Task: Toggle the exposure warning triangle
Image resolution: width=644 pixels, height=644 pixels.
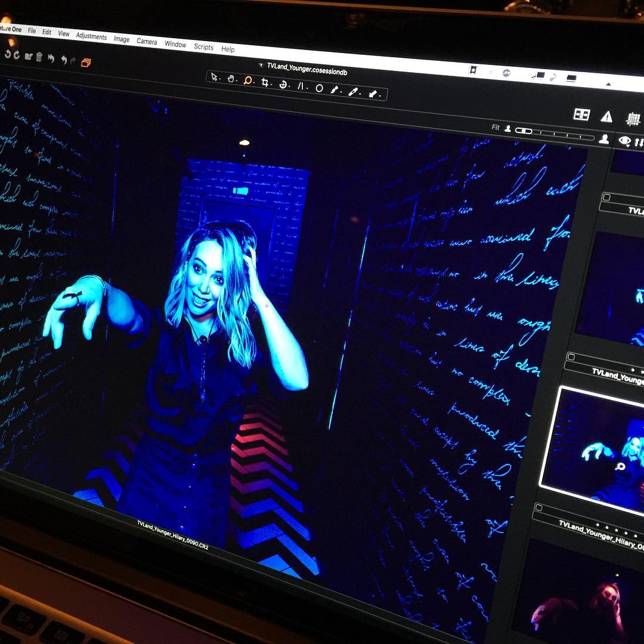Action: click(x=606, y=116)
